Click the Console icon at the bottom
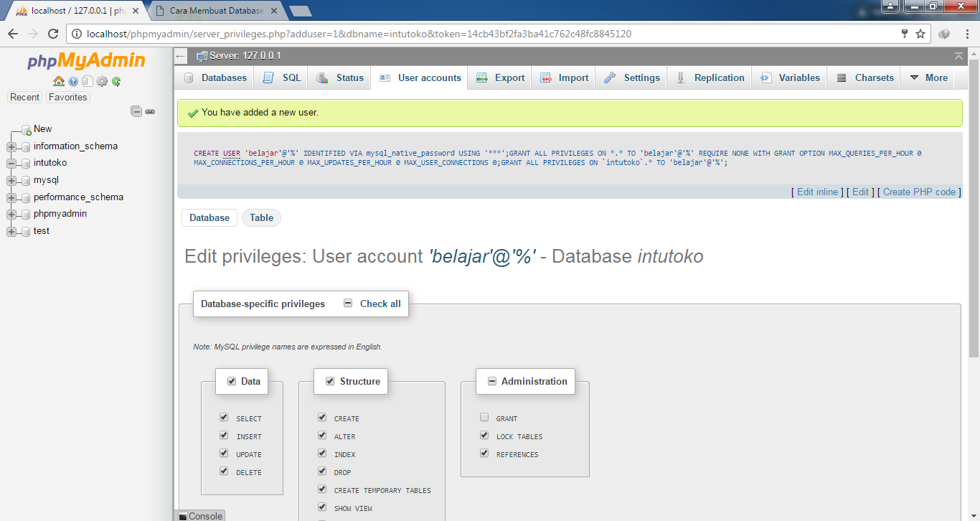The width and height of the screenshot is (980, 521). [183, 517]
